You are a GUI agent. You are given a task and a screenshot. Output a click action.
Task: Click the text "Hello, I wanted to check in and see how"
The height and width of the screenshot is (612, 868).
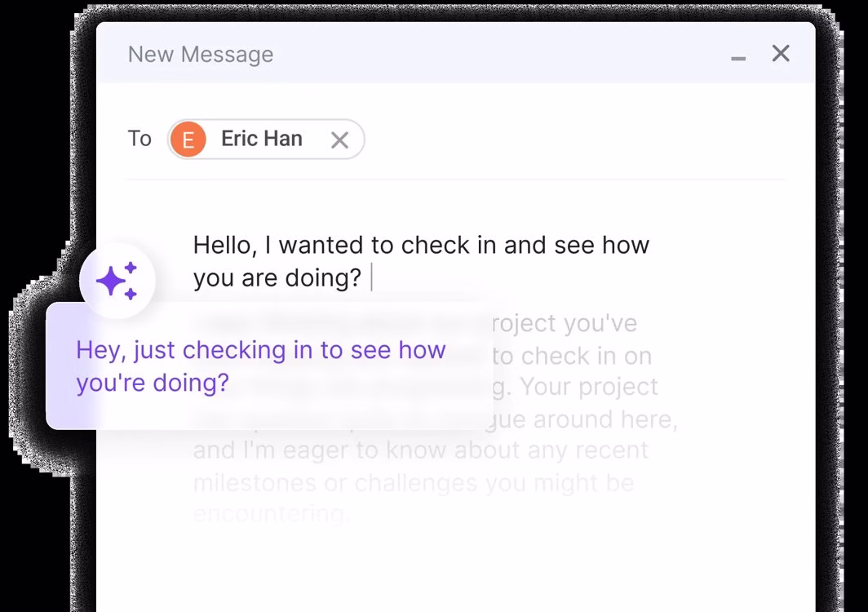click(x=421, y=245)
